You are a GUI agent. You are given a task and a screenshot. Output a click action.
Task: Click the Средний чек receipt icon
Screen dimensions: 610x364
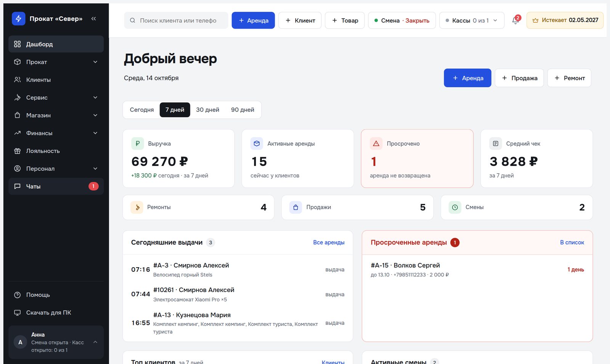click(495, 144)
